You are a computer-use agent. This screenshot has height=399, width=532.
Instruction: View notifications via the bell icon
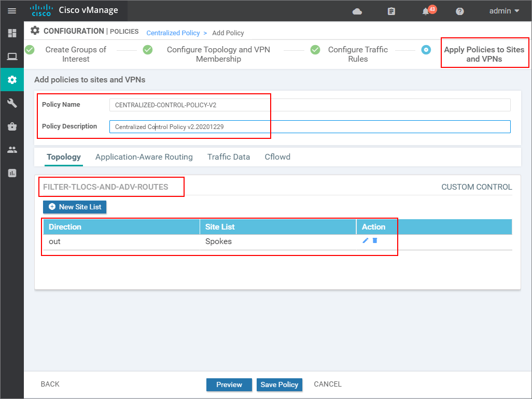426,10
